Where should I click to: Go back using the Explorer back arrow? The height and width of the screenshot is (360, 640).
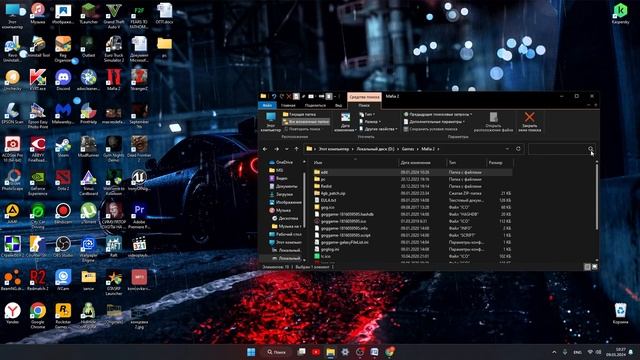pos(265,149)
